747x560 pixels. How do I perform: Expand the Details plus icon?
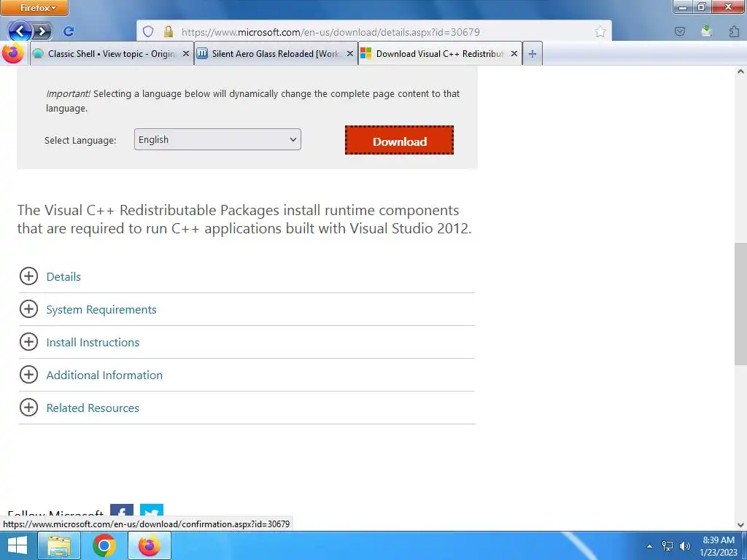click(x=28, y=276)
